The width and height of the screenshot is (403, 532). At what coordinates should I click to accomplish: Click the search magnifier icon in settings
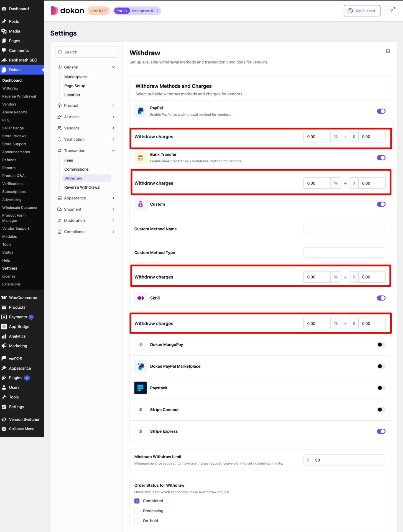[60, 52]
